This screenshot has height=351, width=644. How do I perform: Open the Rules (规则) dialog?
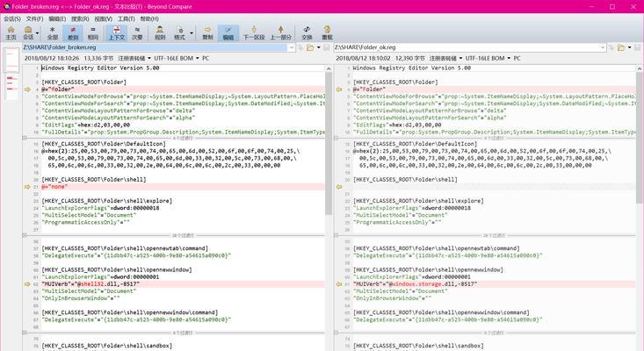(x=160, y=32)
